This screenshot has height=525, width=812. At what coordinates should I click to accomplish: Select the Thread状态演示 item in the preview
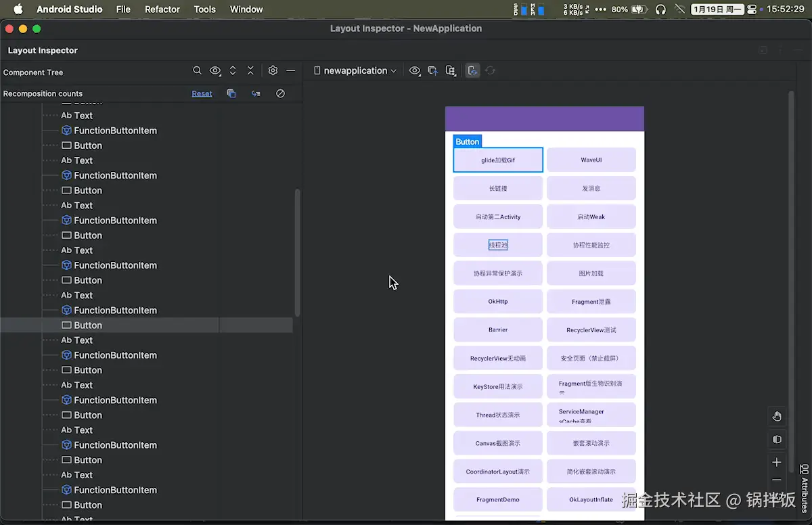pyautogui.click(x=498, y=415)
